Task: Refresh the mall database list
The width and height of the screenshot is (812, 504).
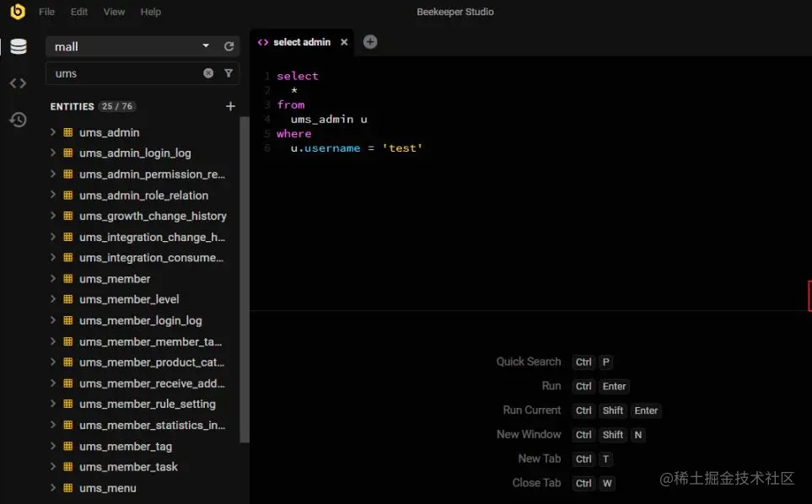Action: pos(229,46)
